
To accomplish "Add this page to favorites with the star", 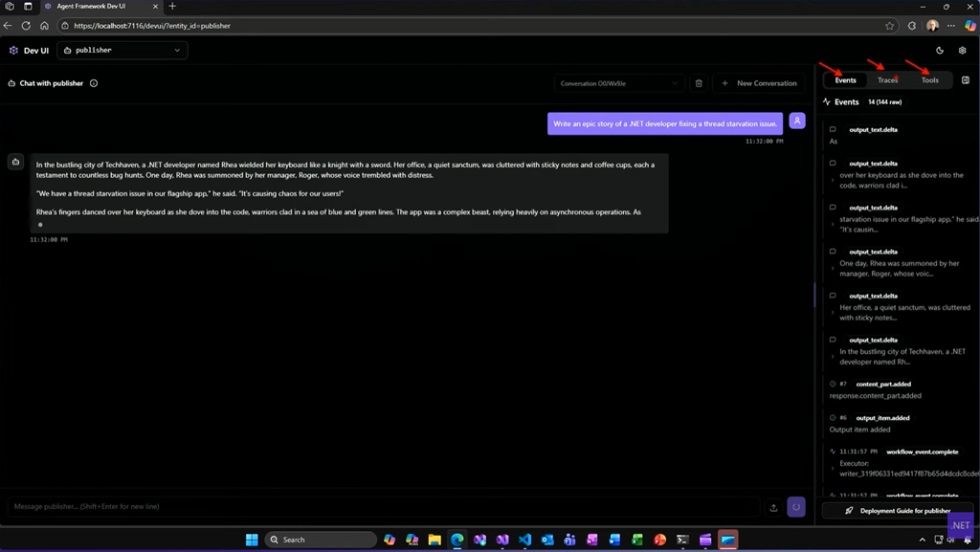I will [889, 26].
